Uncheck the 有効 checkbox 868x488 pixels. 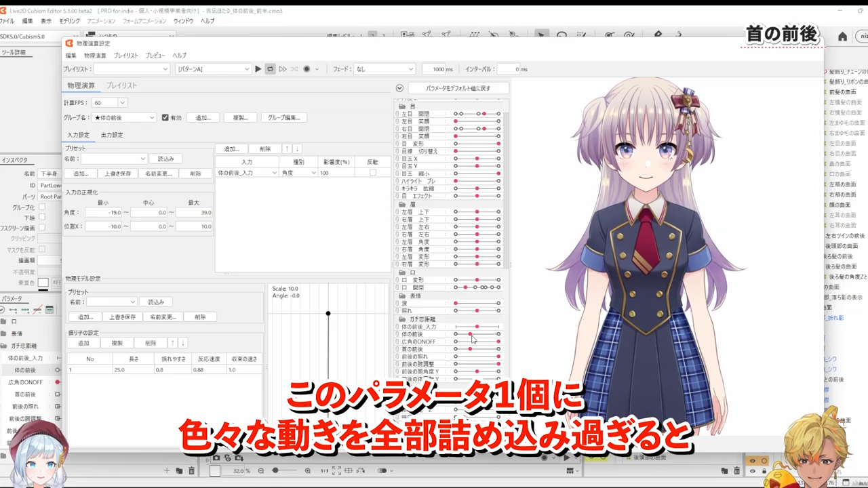tap(165, 117)
